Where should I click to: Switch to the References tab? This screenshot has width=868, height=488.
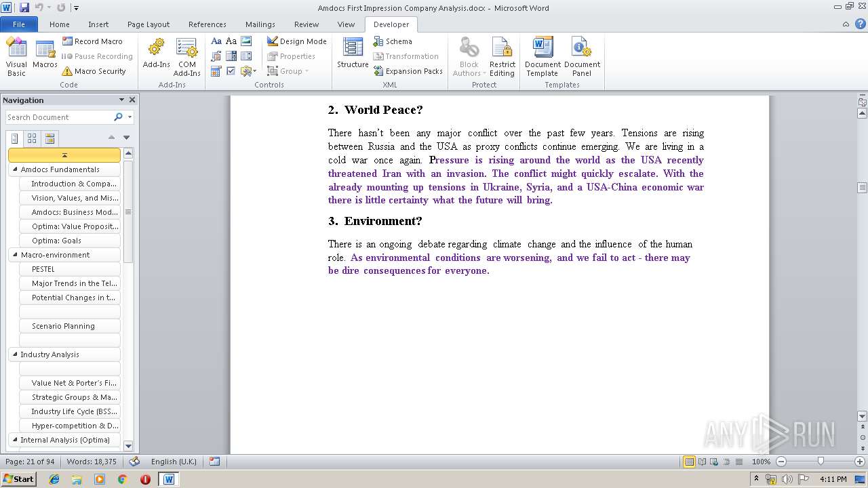[x=208, y=24]
